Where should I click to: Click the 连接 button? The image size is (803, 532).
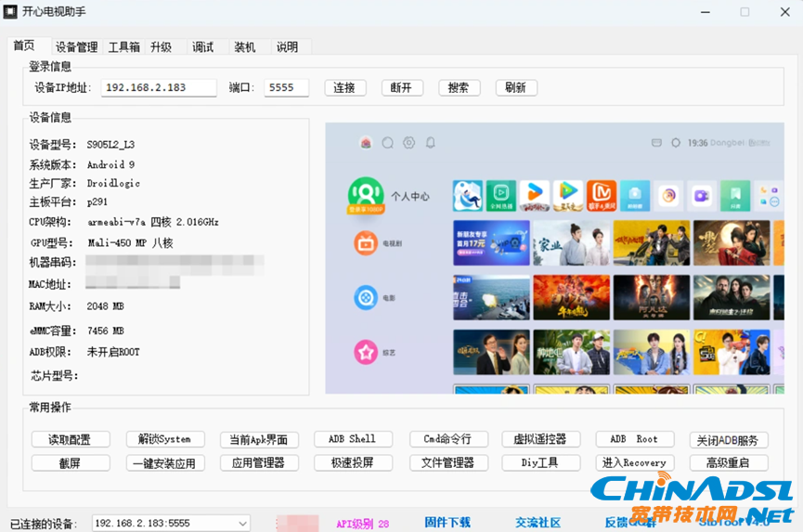coord(345,87)
